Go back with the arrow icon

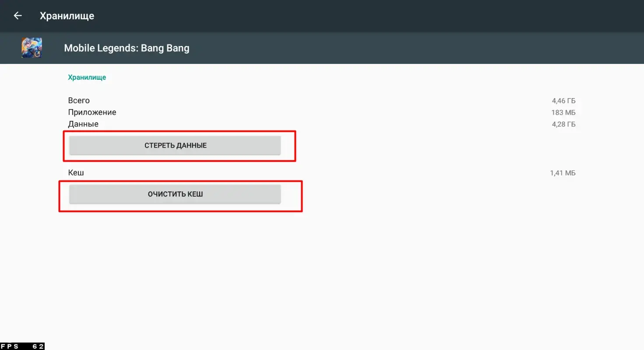pyautogui.click(x=18, y=16)
